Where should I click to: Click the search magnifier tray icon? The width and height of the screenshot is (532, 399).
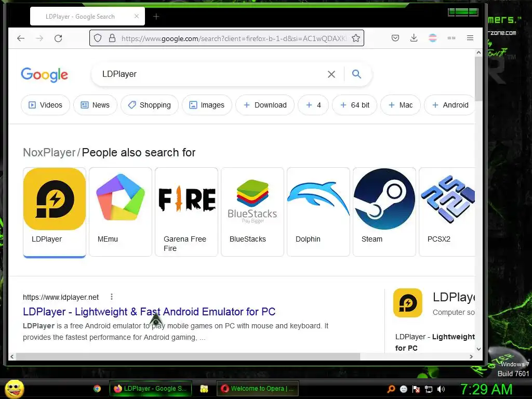point(391,389)
